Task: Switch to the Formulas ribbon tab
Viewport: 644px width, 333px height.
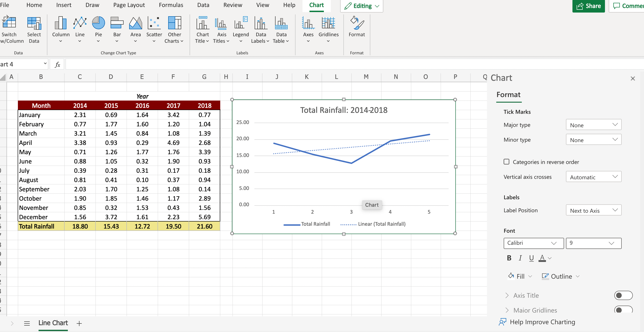Action: click(x=171, y=5)
